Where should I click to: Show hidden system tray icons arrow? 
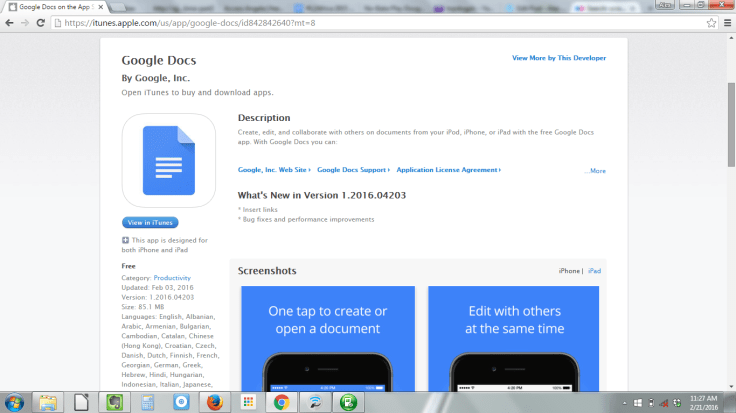pos(624,403)
